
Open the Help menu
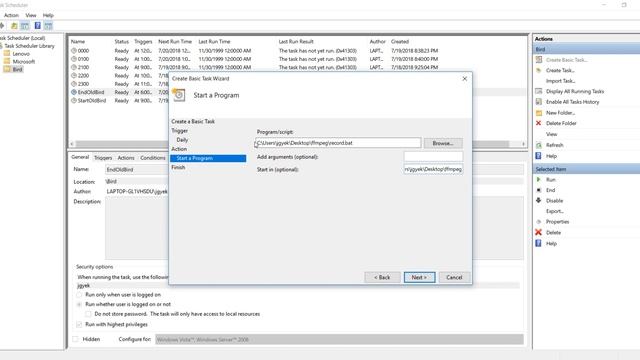click(x=48, y=15)
